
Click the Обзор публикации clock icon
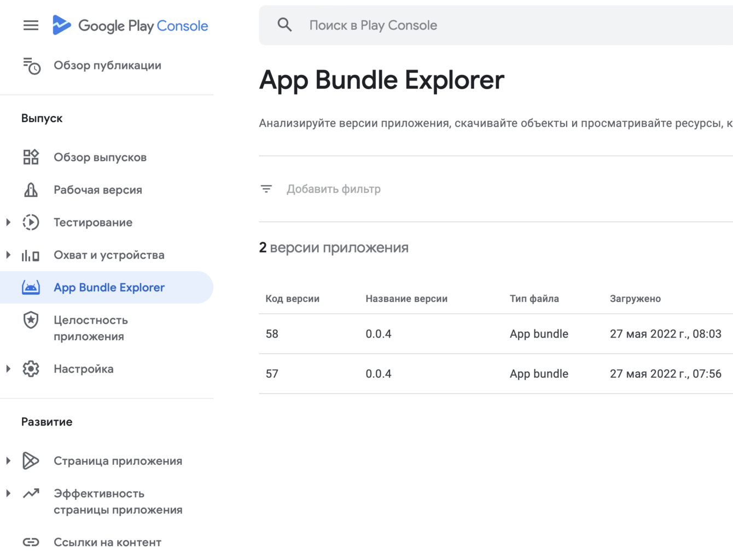tap(31, 66)
